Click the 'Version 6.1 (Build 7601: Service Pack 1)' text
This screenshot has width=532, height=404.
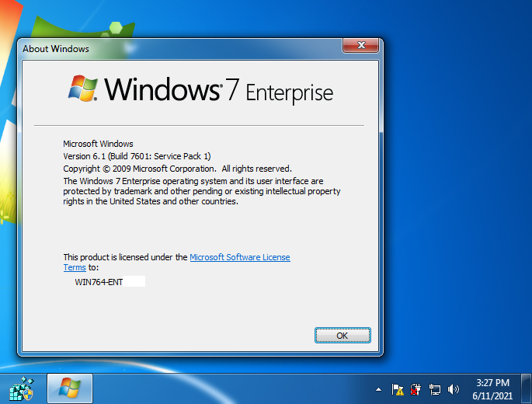coord(137,156)
